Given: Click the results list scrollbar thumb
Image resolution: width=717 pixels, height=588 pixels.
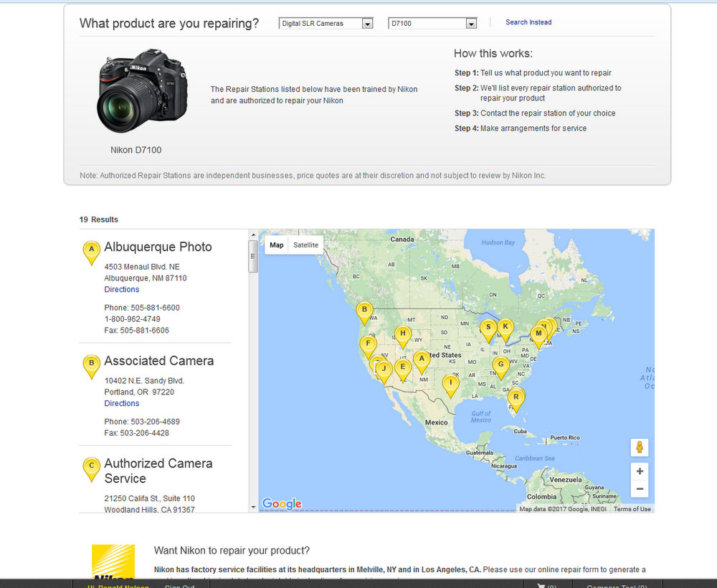Looking at the screenshot, I should click(x=253, y=256).
